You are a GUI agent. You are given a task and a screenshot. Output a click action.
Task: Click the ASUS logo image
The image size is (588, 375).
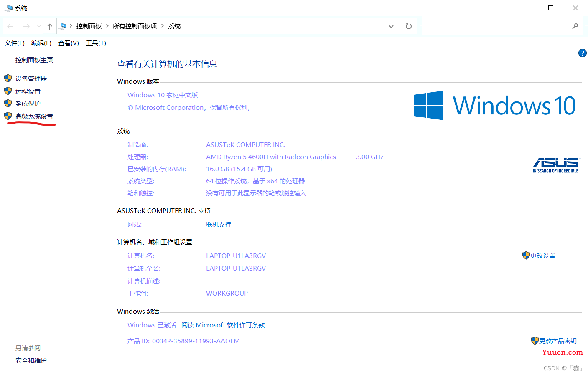point(556,165)
